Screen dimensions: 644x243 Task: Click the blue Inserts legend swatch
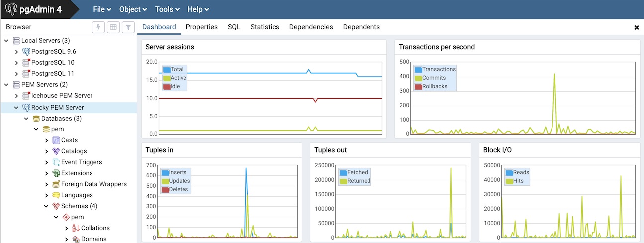click(x=165, y=173)
